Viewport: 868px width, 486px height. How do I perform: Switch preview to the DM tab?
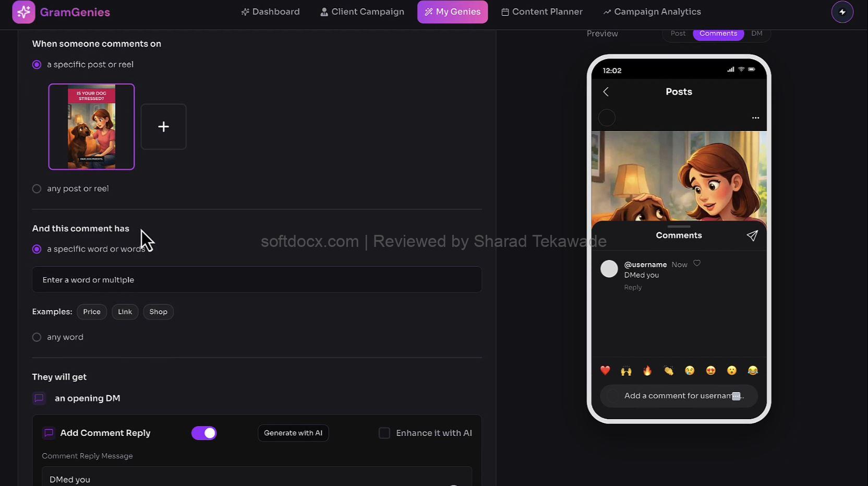pyautogui.click(x=756, y=33)
